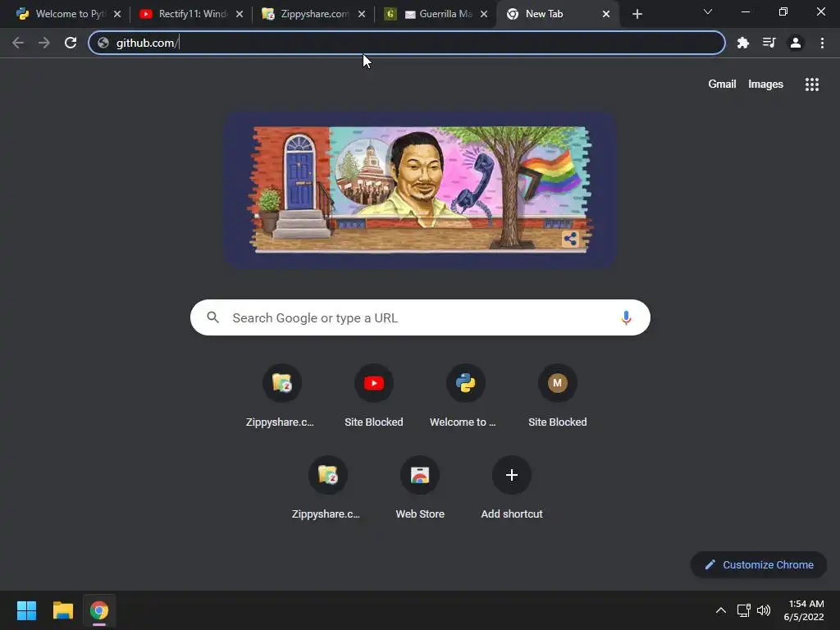Open the Chrome three-dot menu
The width and height of the screenshot is (840, 630).
(x=822, y=43)
